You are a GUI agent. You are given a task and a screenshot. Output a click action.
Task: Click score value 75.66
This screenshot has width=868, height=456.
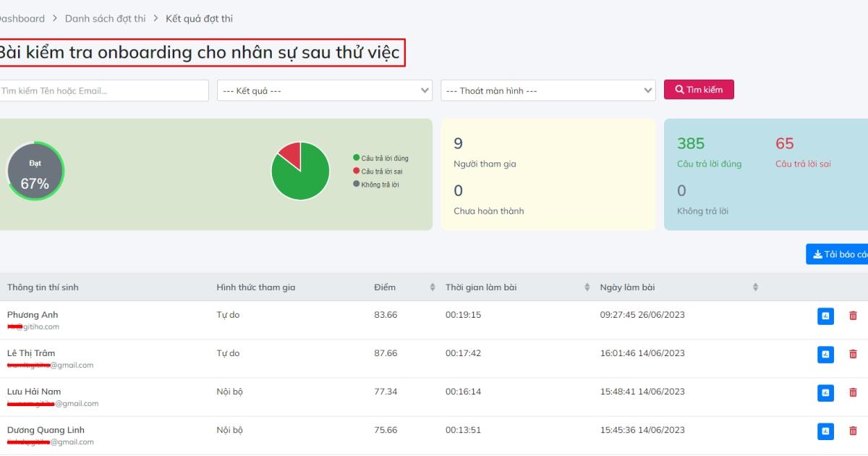pyautogui.click(x=386, y=430)
